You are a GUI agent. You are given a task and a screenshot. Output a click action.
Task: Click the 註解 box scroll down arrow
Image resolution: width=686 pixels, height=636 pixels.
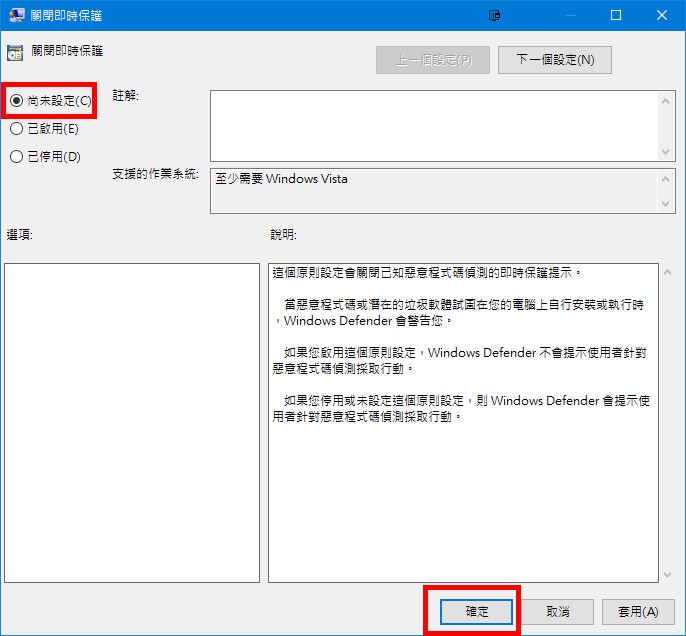[665, 152]
